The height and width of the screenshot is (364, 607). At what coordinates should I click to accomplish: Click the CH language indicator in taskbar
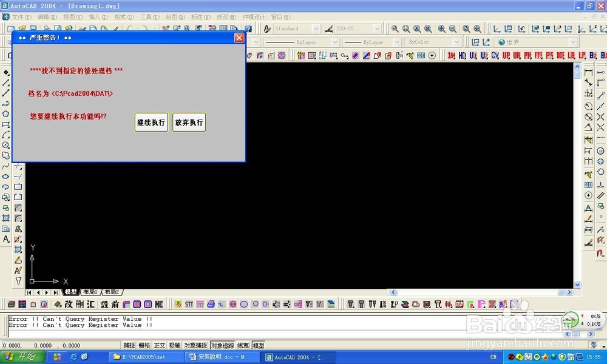493,357
